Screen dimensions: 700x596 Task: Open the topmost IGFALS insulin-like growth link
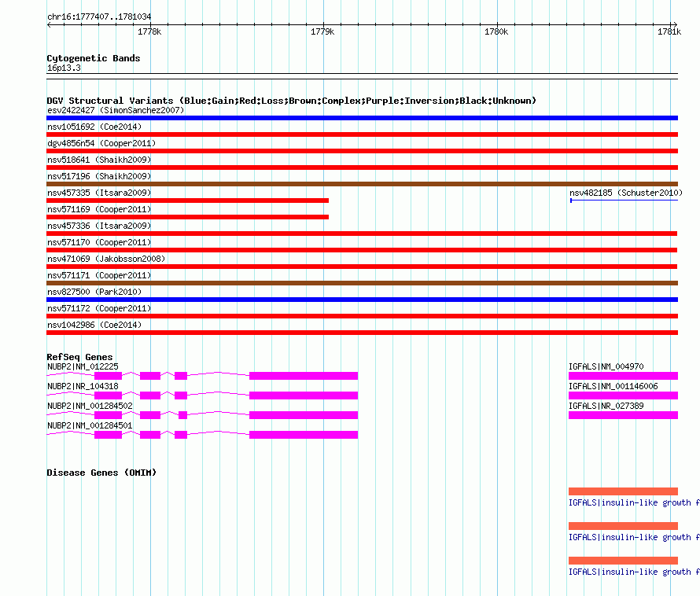click(x=634, y=502)
